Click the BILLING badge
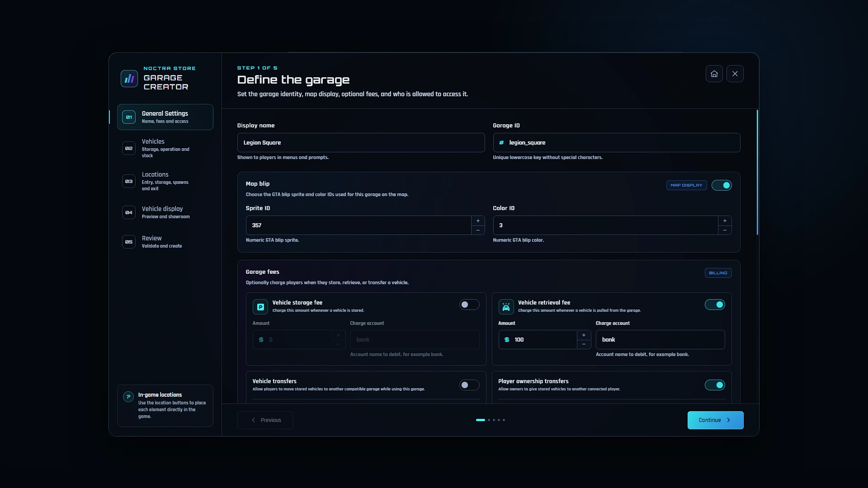 [x=718, y=273]
